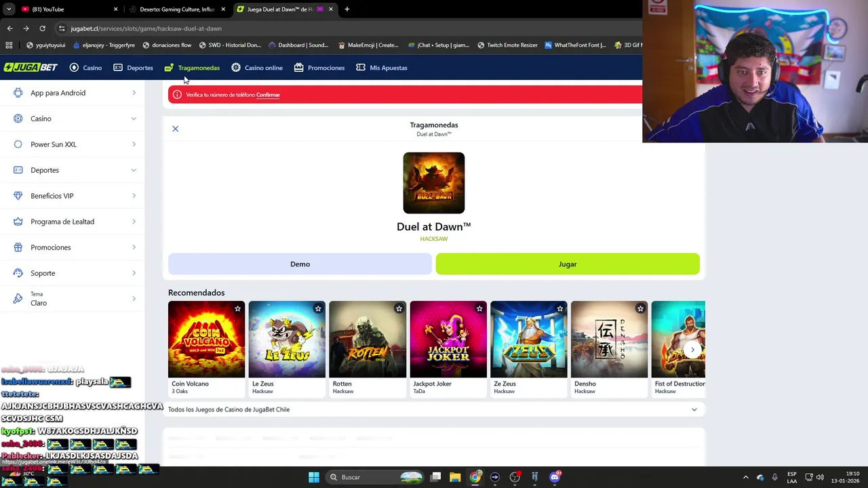Open the Rotten game thumbnail
Viewport: 868px width, 488px height.
(x=368, y=340)
